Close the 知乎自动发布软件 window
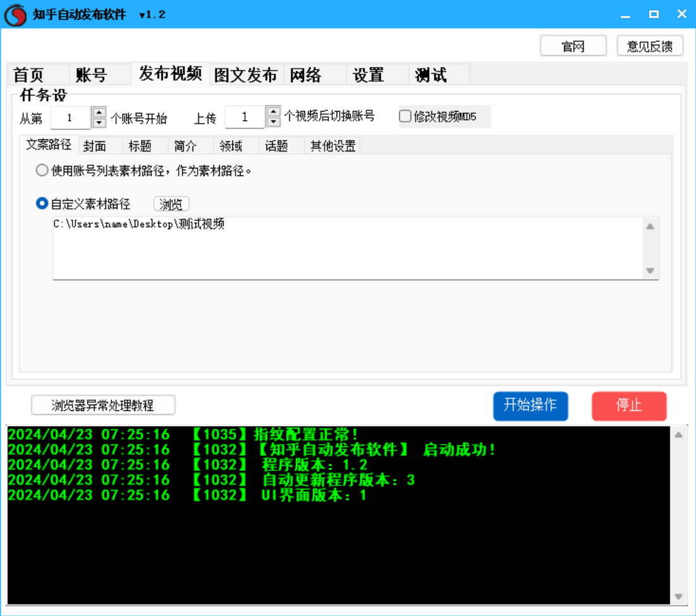This screenshot has width=696, height=616. [682, 15]
